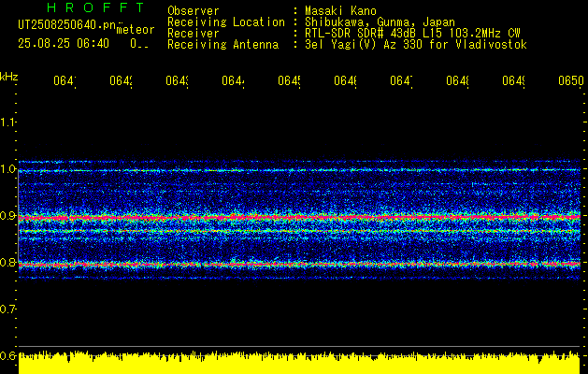Select the 0649 time marker

pos(513,80)
